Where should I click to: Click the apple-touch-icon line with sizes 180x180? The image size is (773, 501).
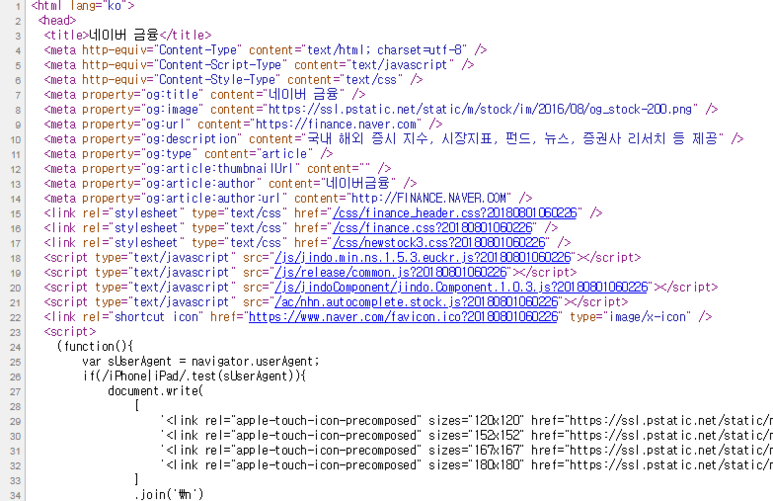coord(466,465)
